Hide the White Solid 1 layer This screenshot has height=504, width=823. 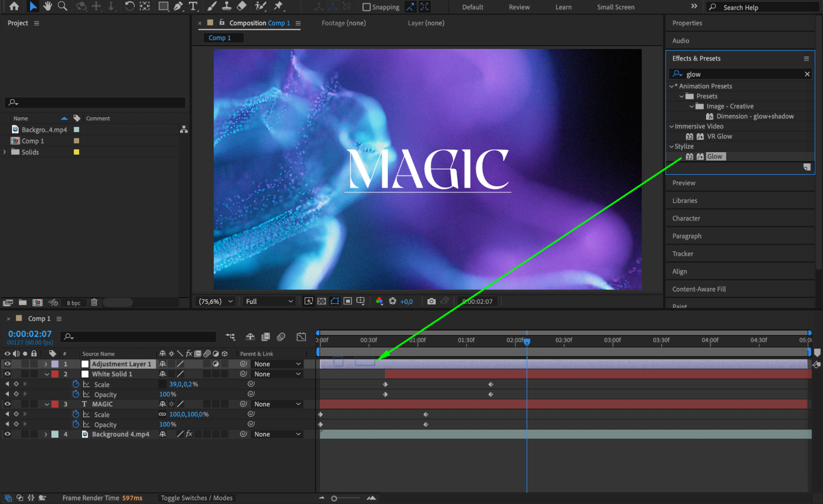(7, 374)
